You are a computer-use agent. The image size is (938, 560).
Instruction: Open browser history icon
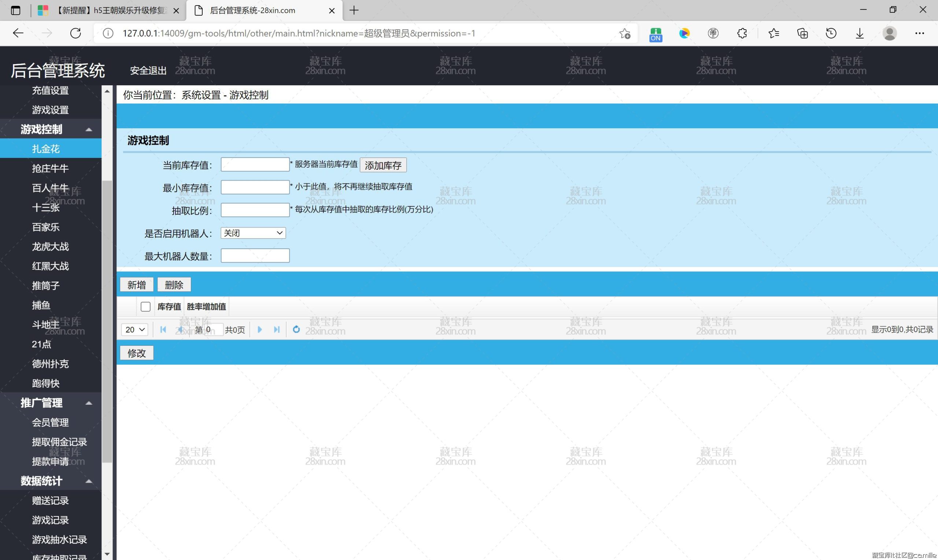(x=831, y=33)
